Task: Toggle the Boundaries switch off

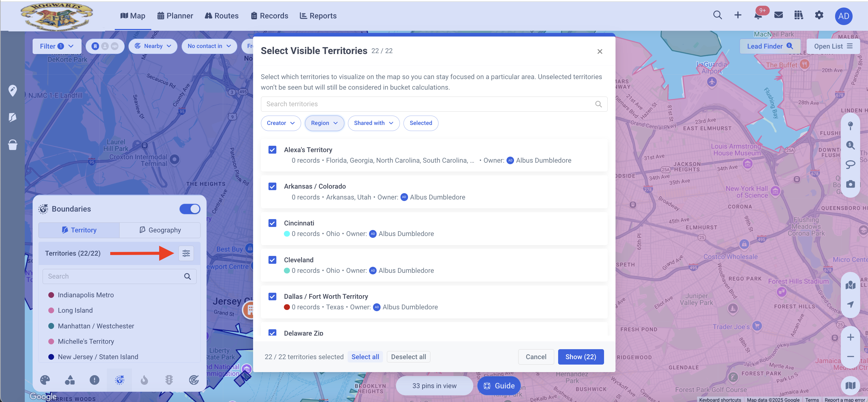Action: [x=190, y=209]
